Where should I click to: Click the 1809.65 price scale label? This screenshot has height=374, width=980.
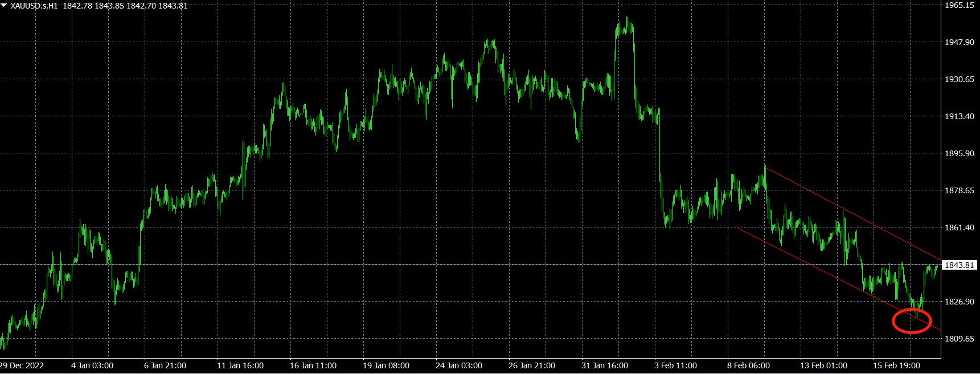(x=959, y=339)
